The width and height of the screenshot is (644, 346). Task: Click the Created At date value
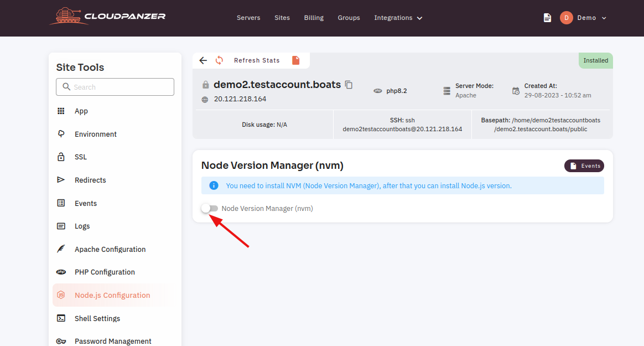point(558,95)
